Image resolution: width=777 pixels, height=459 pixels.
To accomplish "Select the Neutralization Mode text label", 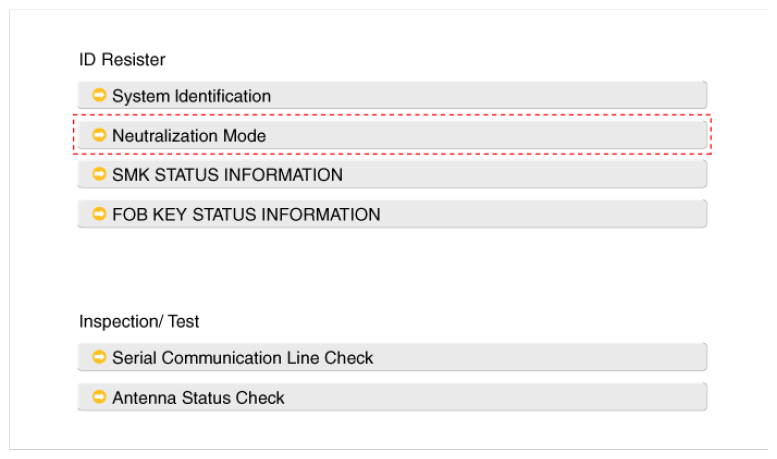I will 189,135.
